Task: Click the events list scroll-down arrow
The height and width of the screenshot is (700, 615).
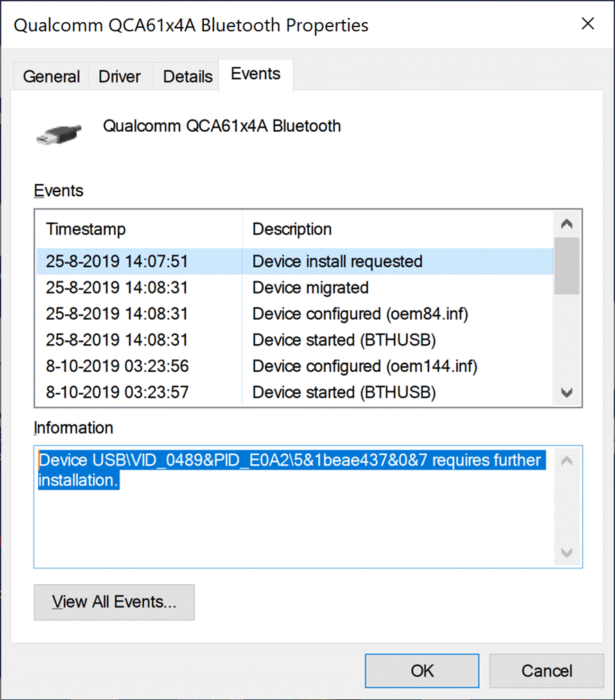Action: [x=566, y=393]
